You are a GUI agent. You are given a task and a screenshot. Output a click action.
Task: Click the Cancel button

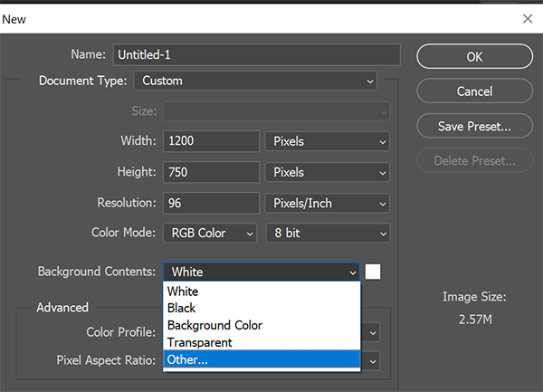(x=474, y=91)
